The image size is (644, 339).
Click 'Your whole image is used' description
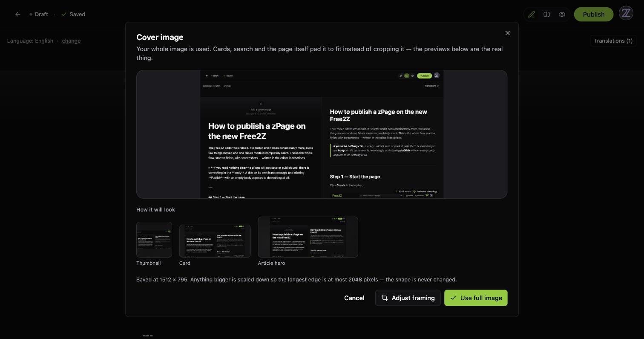(x=319, y=53)
